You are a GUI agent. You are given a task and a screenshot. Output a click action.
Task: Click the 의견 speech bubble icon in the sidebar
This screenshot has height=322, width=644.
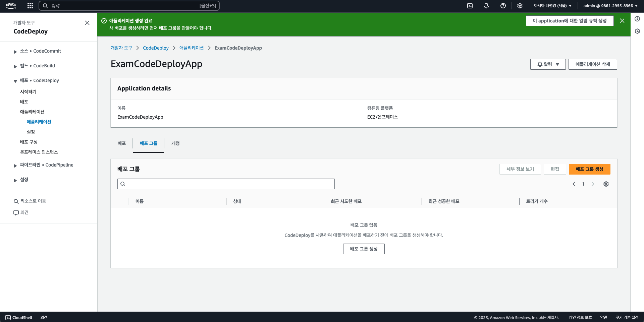[16, 213]
